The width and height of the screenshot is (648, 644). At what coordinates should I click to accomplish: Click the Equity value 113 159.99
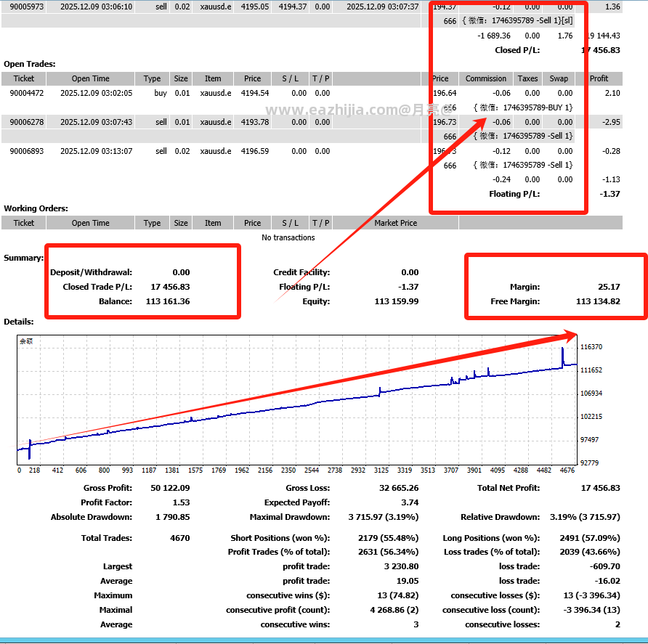tap(397, 301)
